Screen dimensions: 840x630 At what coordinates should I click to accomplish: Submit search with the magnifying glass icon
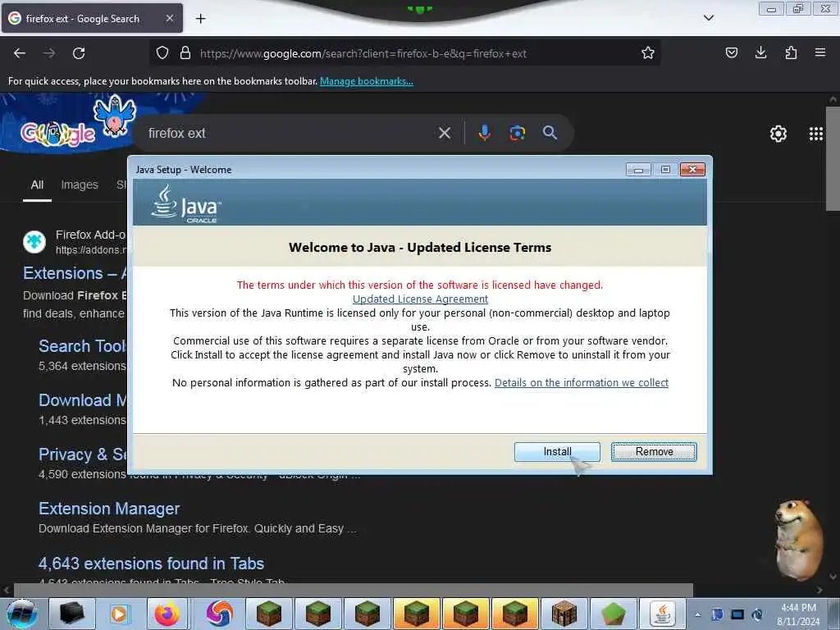(x=550, y=133)
